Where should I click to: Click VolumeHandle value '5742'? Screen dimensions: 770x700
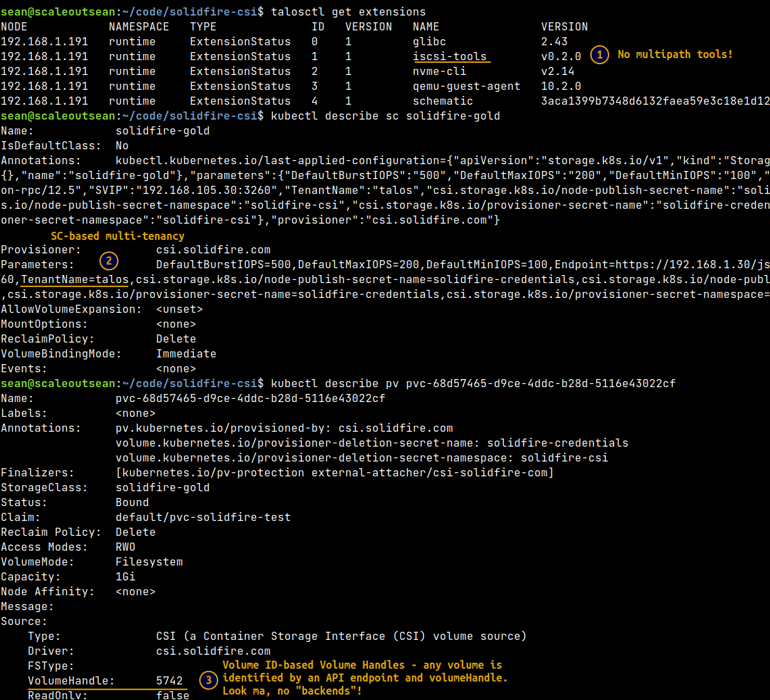click(x=170, y=681)
